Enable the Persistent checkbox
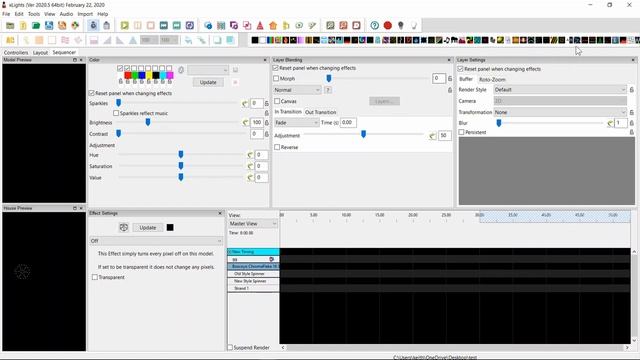 [x=462, y=132]
